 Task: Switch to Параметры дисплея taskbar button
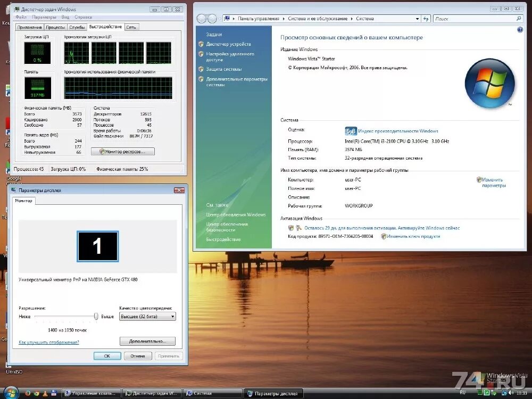(273, 394)
